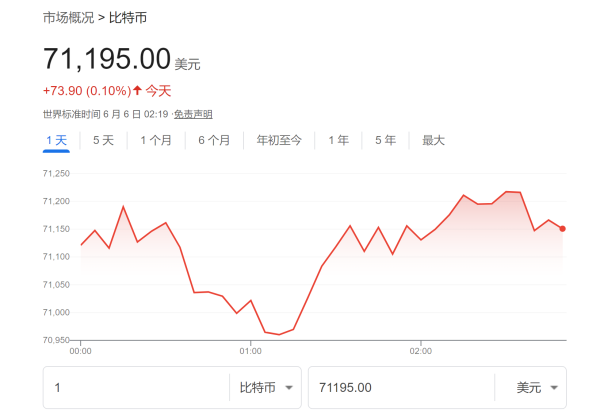Click the bitcoin amount input field

[x=135, y=387]
